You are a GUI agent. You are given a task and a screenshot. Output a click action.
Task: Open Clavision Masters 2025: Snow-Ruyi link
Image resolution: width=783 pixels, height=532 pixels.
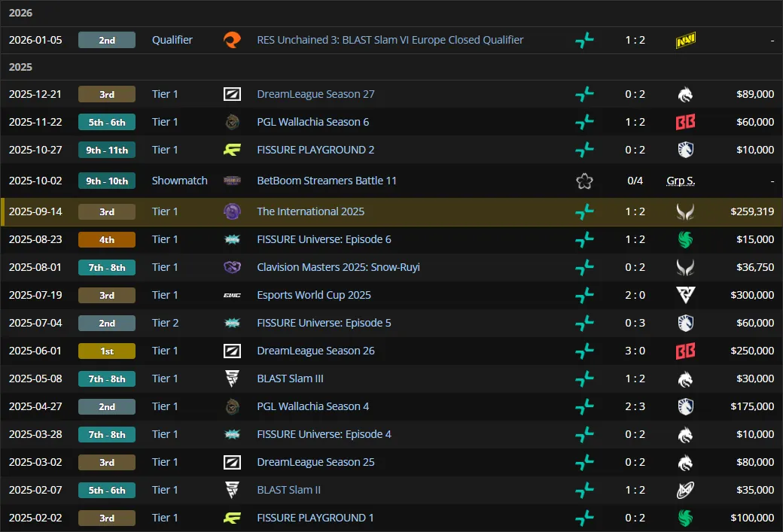pos(338,267)
